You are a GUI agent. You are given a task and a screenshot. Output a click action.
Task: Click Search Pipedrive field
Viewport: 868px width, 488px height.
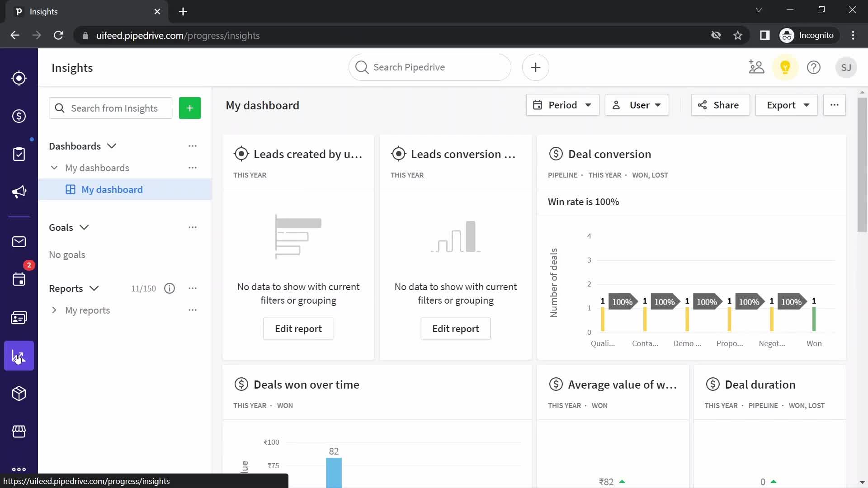[x=430, y=67]
